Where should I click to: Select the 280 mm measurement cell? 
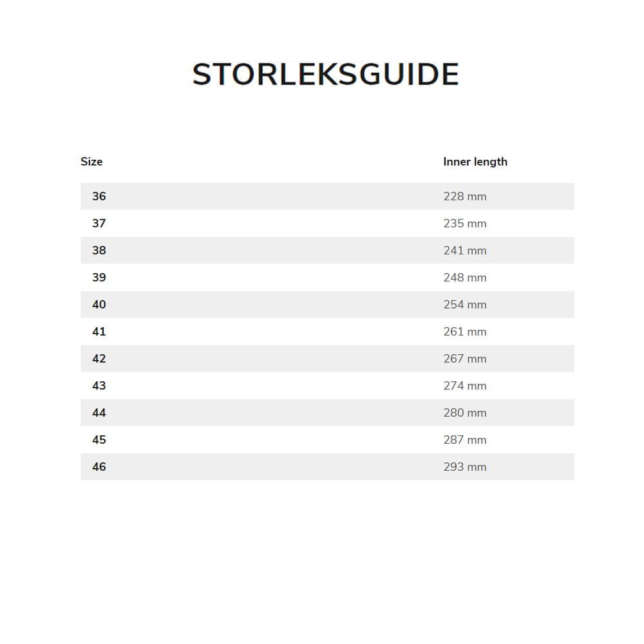tap(464, 413)
